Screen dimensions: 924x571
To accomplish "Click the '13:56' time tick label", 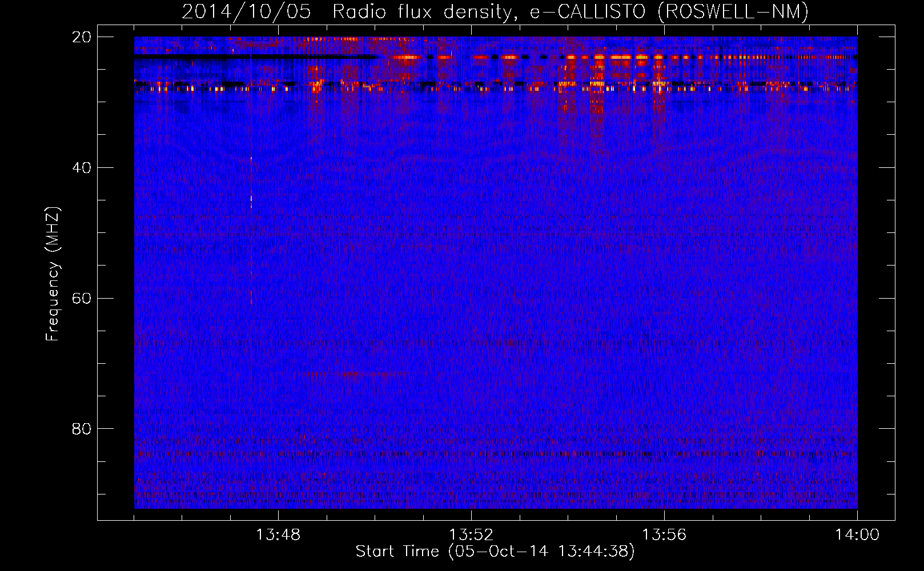I will pyautogui.click(x=664, y=535).
